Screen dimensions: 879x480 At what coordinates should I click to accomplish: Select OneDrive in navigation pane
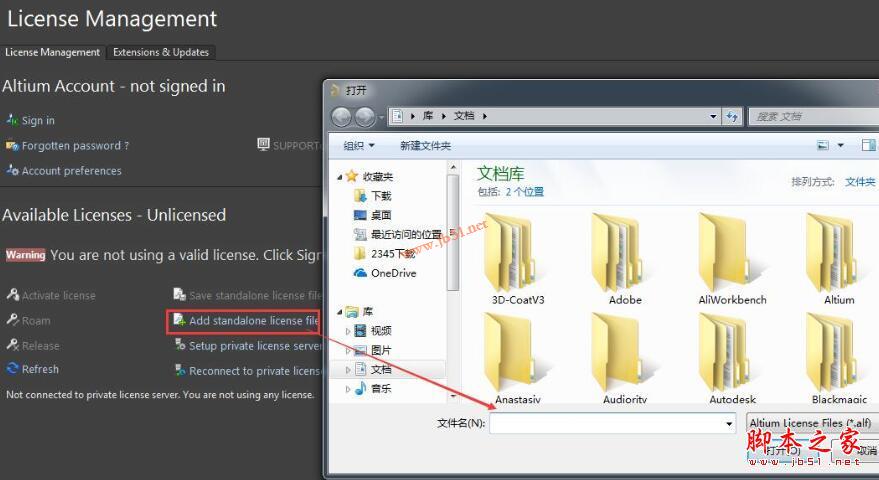[x=393, y=273]
